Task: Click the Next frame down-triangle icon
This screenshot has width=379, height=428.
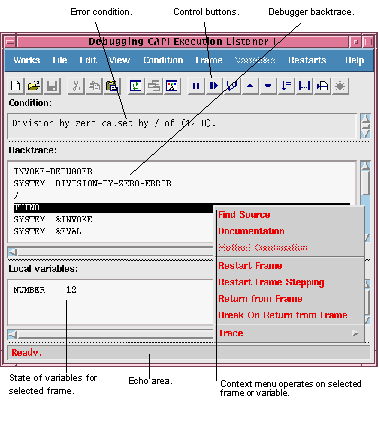Action: 268,86
